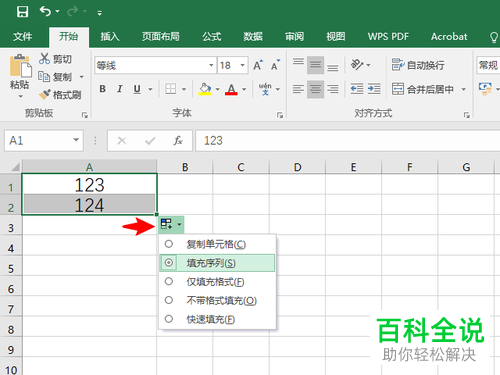
Task: Click the 格式刷 format painter button
Action: pos(60,95)
